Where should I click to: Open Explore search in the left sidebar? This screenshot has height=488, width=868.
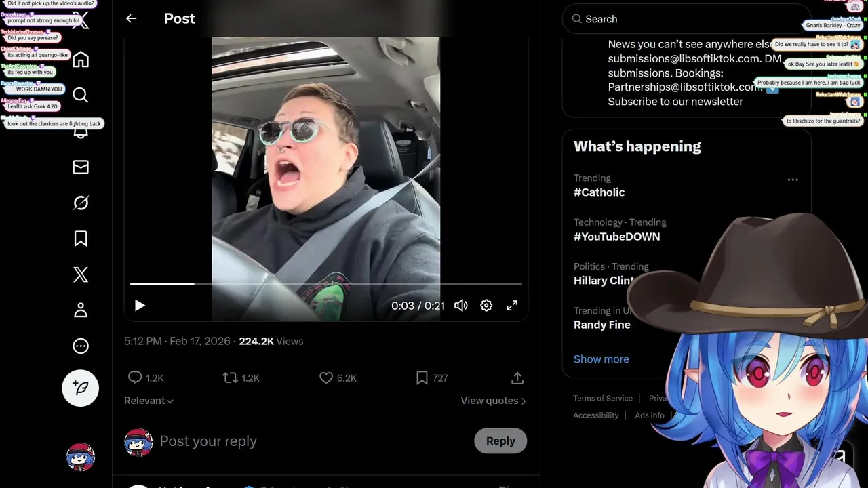pos(81,95)
